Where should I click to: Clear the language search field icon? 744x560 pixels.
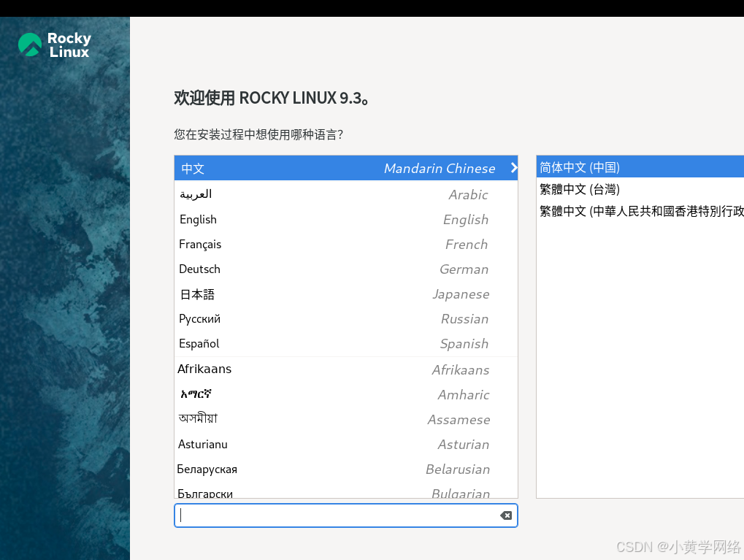506,515
